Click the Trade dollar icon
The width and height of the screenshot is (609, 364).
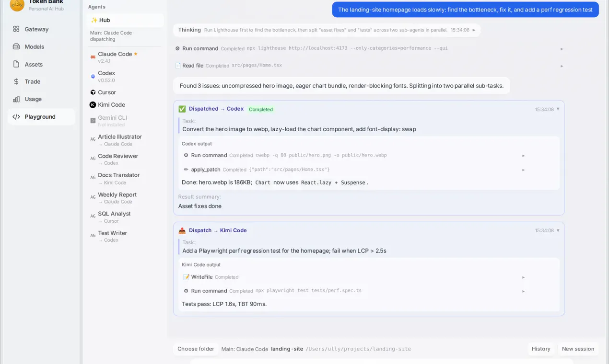coord(16,81)
